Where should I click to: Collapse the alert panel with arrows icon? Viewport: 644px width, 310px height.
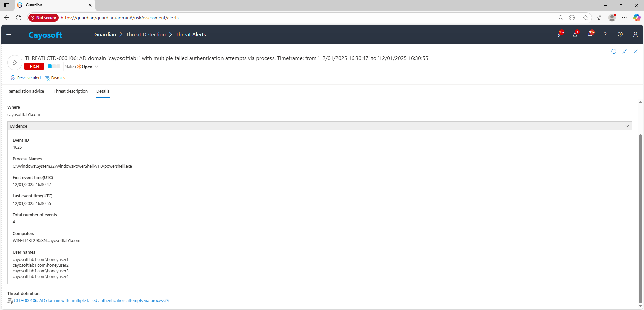coord(625,51)
